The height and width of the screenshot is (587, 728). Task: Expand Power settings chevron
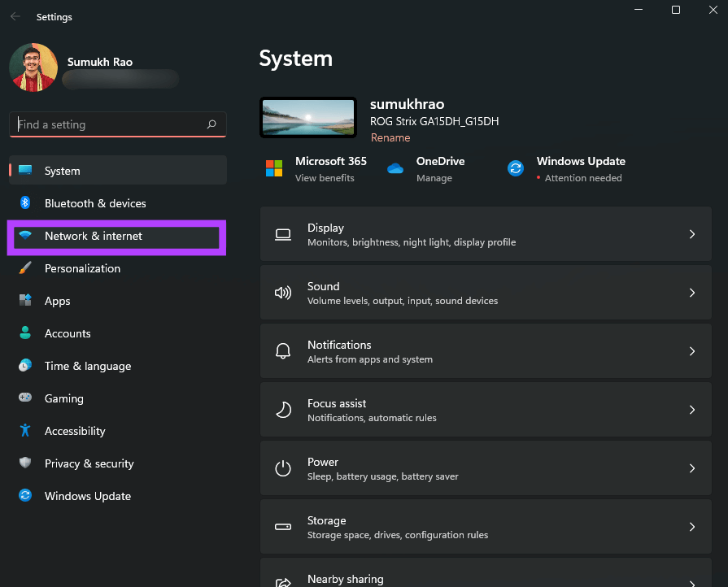click(691, 467)
